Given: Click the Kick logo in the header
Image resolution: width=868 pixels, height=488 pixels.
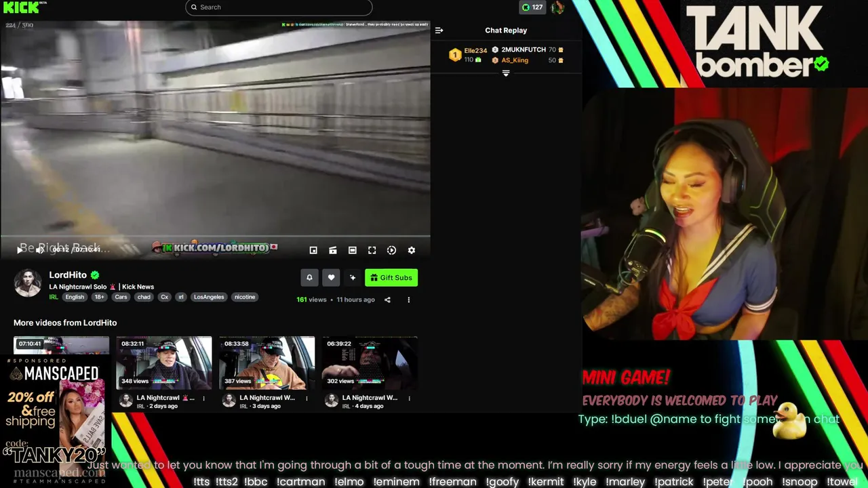Looking at the screenshot, I should point(20,7).
